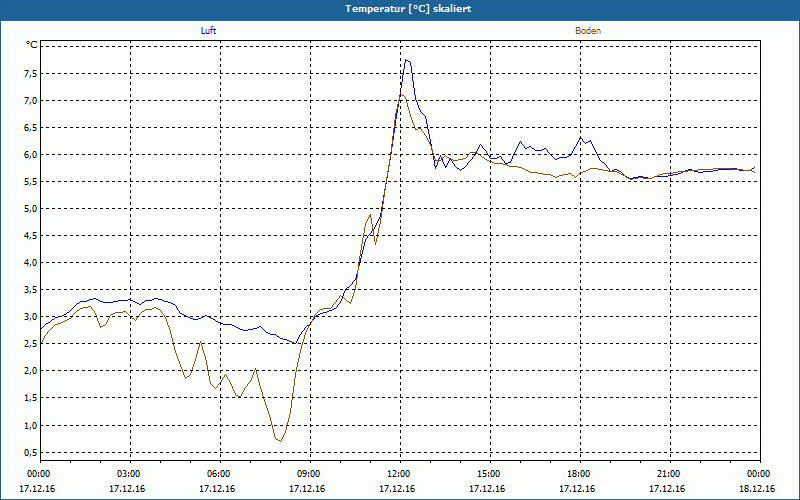Click the '18.12.16' date label
This screenshot has height=500, width=800.
[757, 489]
